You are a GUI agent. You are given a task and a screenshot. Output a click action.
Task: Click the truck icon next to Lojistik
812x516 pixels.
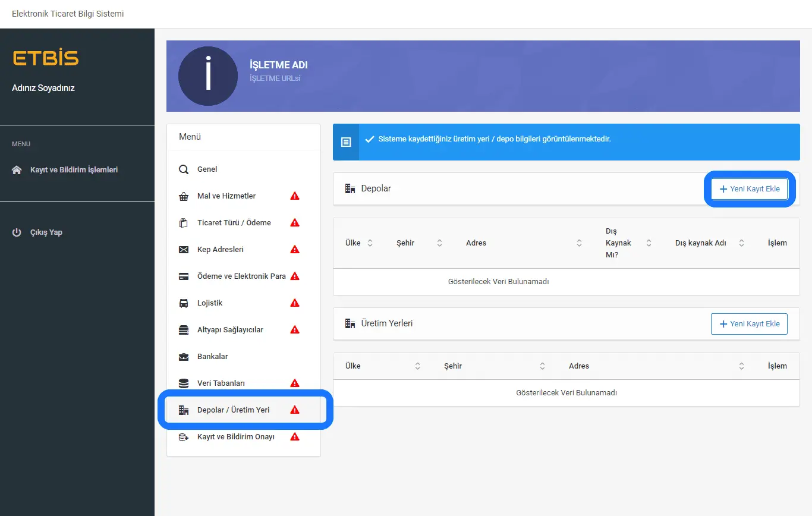point(184,303)
